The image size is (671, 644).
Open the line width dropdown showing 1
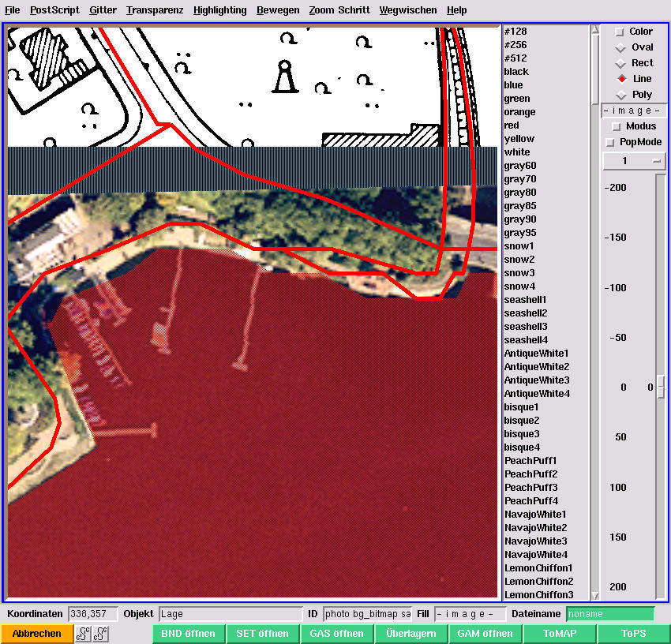pyautogui.click(x=634, y=161)
